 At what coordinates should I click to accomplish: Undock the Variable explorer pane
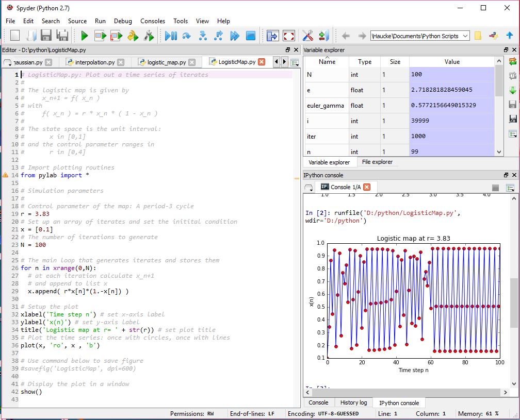tap(506, 50)
